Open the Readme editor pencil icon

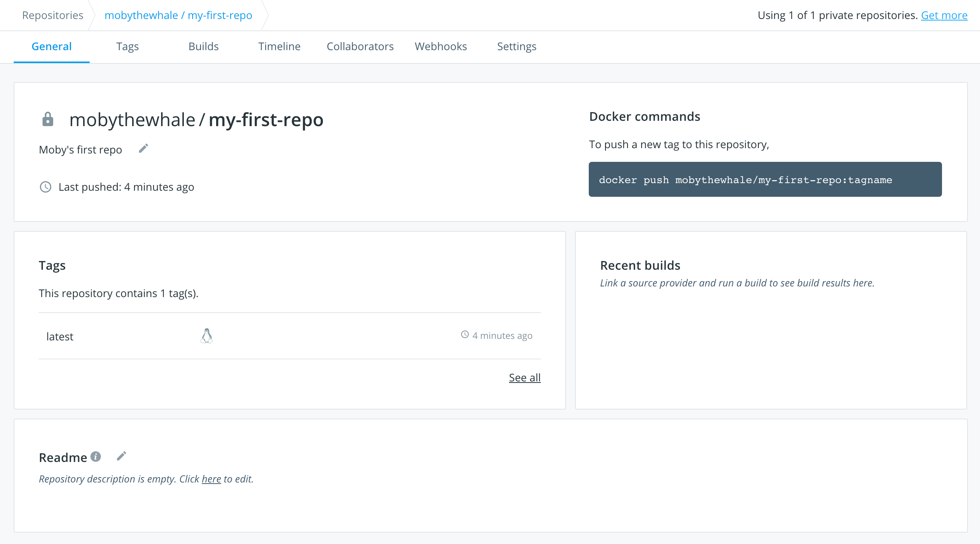pyautogui.click(x=122, y=456)
